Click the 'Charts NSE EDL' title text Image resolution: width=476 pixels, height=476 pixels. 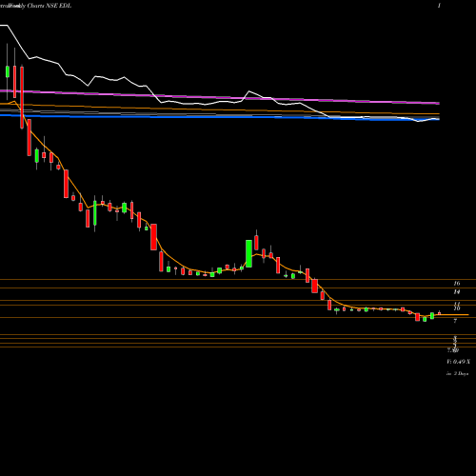pyautogui.click(x=50, y=6)
